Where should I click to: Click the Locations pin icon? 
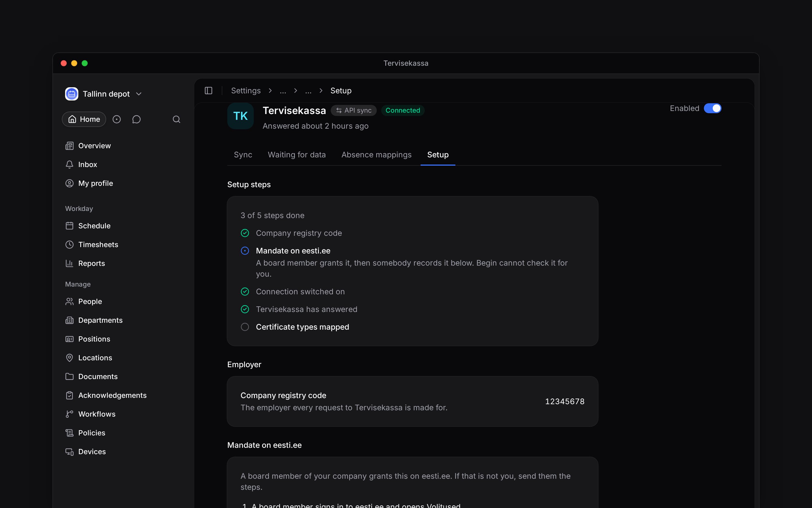point(70,358)
